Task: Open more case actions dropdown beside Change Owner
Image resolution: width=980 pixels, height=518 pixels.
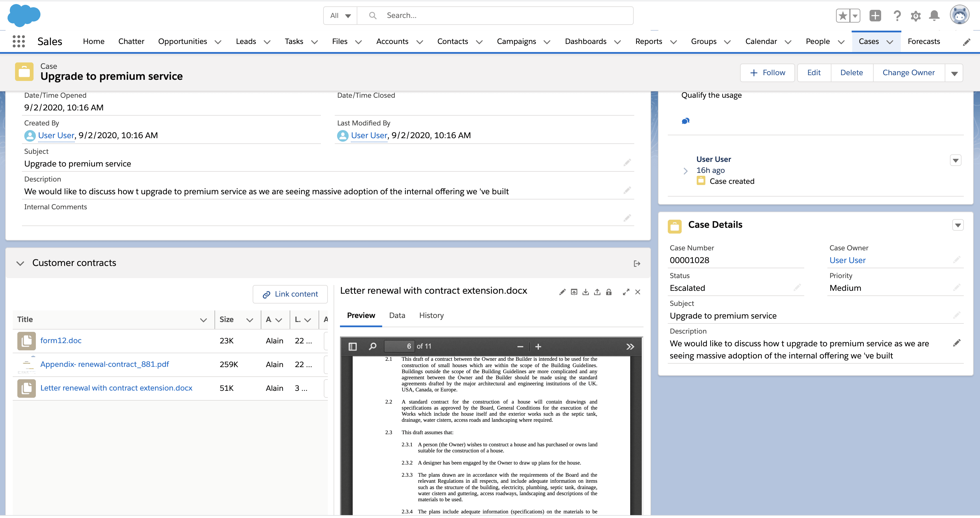Action: point(954,73)
